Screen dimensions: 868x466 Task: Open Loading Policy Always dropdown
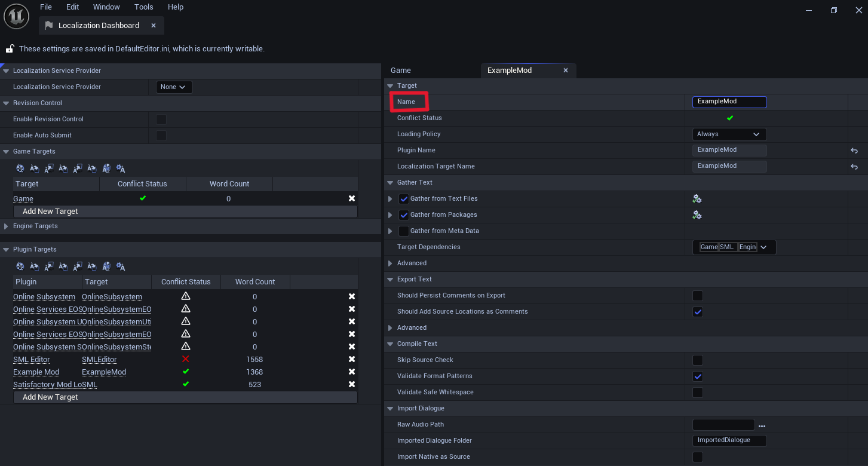tap(729, 134)
